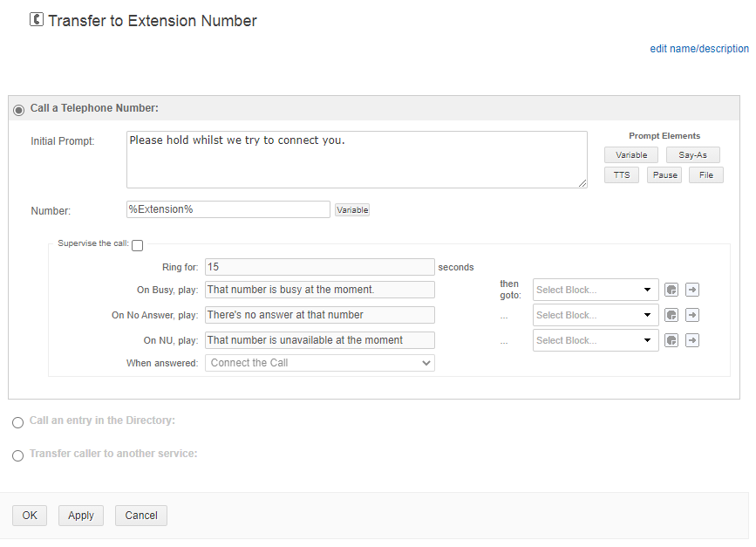756x547 pixels.
Task: Expand the On No Answer Select Block dropdown
Action: click(596, 315)
